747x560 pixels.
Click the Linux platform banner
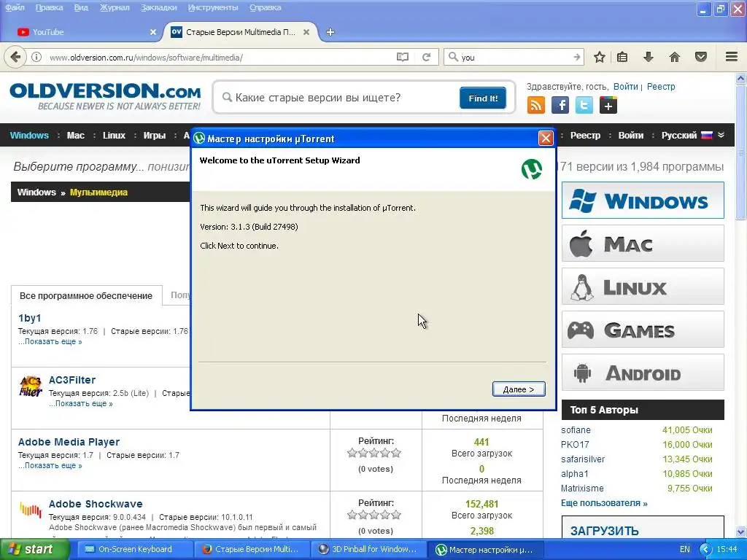click(x=643, y=286)
